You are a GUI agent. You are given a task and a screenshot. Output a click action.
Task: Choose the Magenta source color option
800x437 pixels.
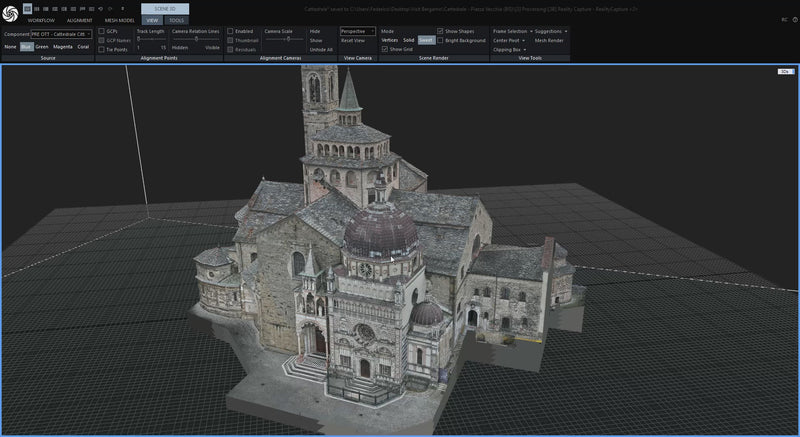tap(62, 47)
